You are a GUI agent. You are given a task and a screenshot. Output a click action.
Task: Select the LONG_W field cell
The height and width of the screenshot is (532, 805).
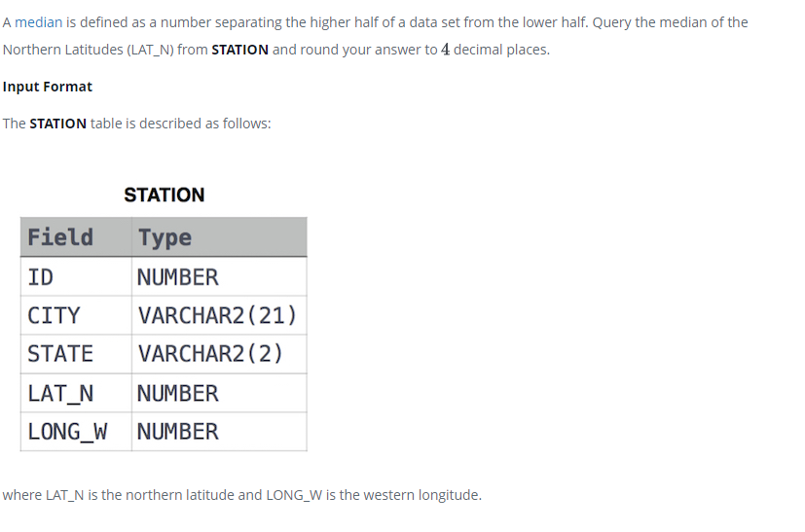coord(76,432)
